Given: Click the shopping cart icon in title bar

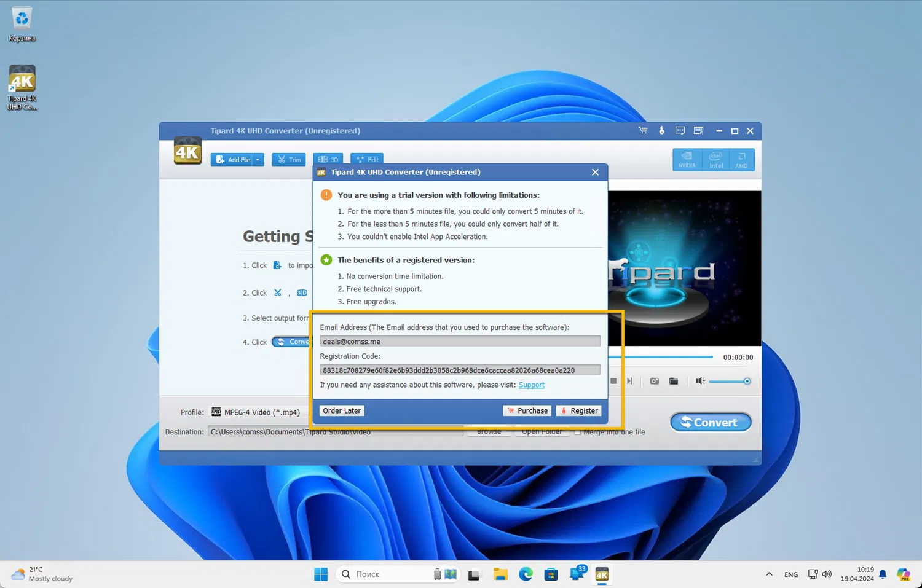Looking at the screenshot, I should click(643, 130).
